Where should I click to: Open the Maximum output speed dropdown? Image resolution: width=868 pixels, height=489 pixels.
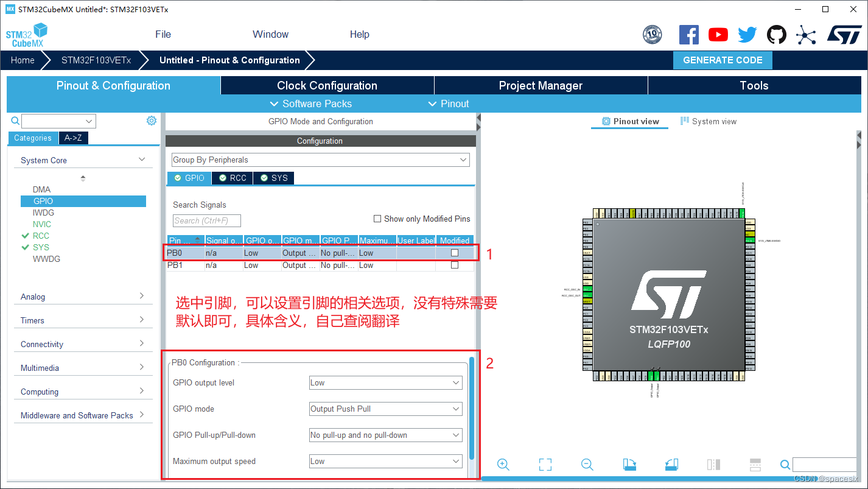[386, 461]
